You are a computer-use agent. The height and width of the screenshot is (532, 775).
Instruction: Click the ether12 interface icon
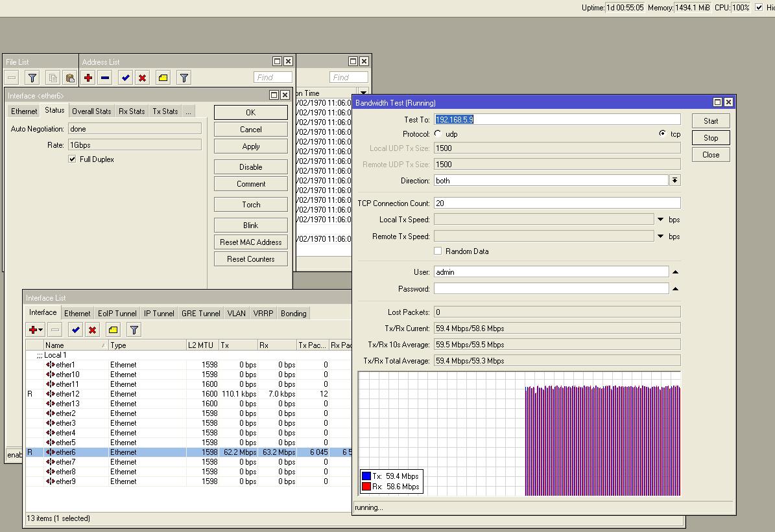(51, 394)
